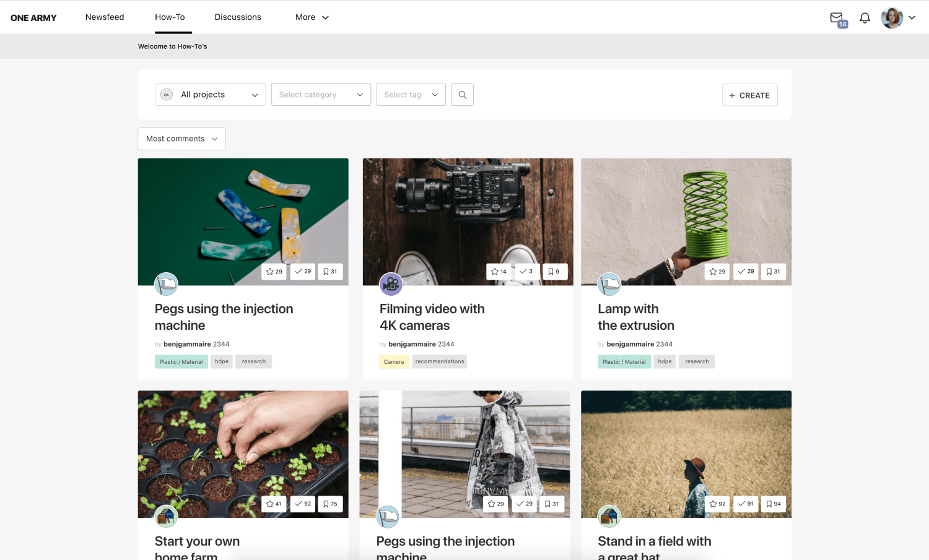Click star count 29 on Lamp card
The height and width of the screenshot is (560, 929).
[718, 272]
